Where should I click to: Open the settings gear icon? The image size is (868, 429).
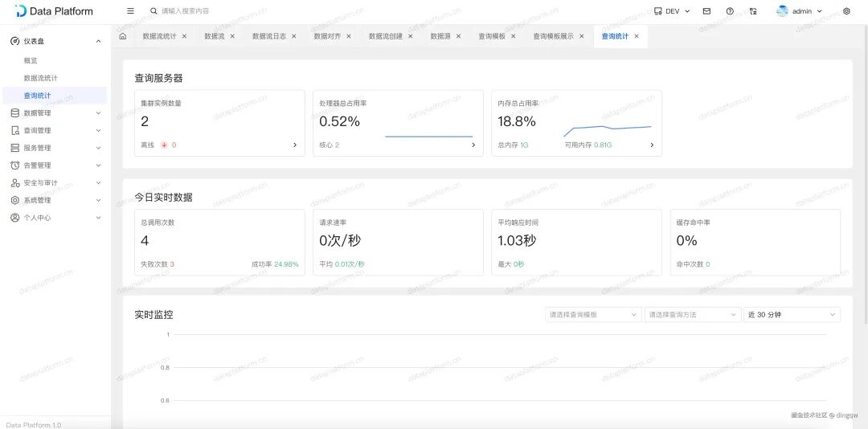tap(846, 11)
